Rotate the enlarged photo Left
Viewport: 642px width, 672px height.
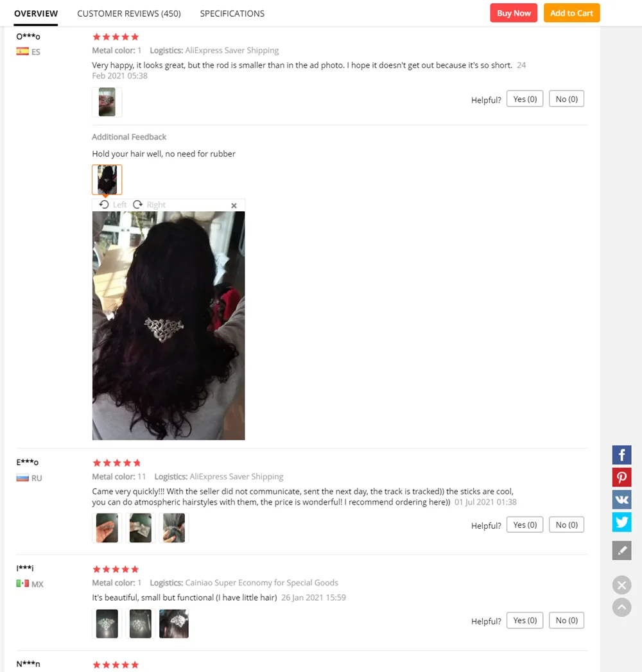113,205
